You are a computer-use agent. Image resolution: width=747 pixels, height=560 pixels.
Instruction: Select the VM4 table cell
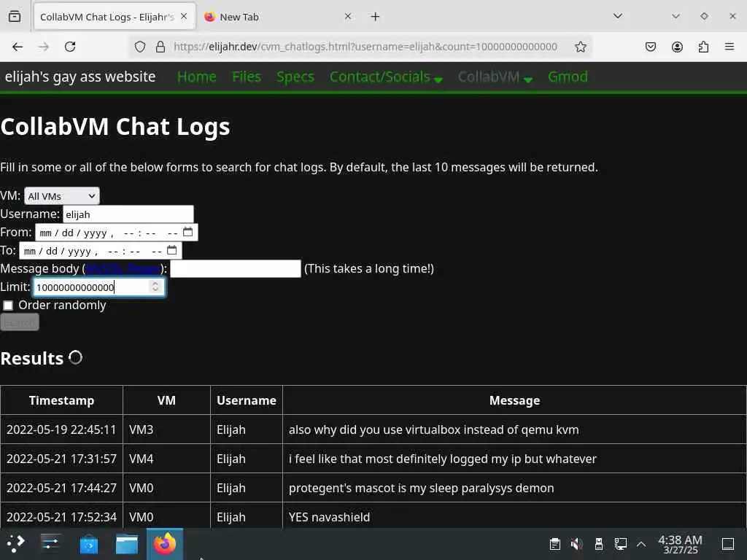coord(166,459)
